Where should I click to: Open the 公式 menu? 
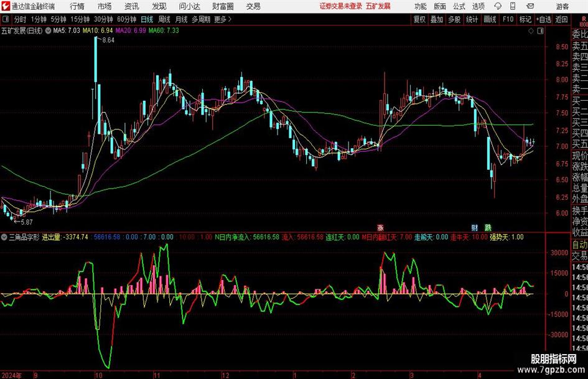click(459, 6)
